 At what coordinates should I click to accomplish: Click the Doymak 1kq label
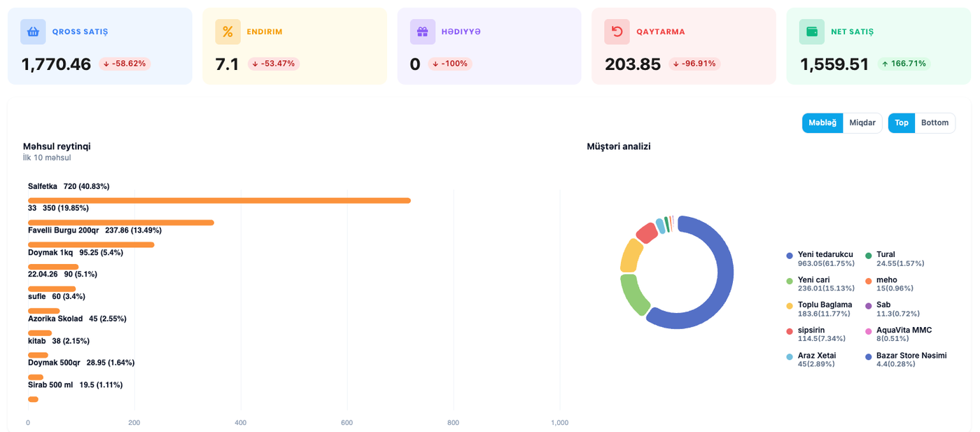[x=50, y=252]
